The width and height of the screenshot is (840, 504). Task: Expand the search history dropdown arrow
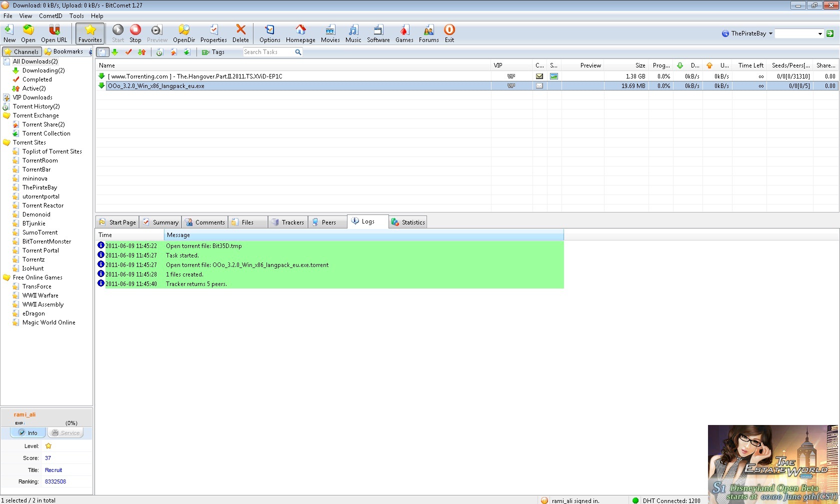[x=820, y=33]
